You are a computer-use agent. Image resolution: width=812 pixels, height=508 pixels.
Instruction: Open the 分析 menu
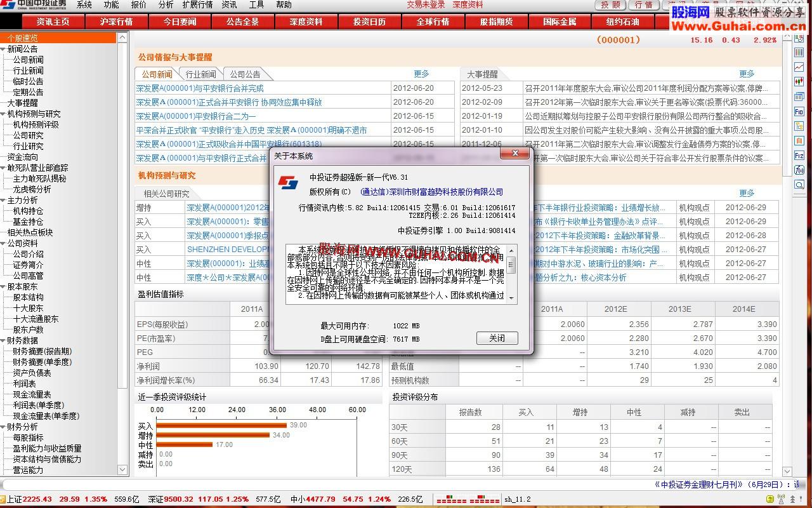(x=166, y=5)
